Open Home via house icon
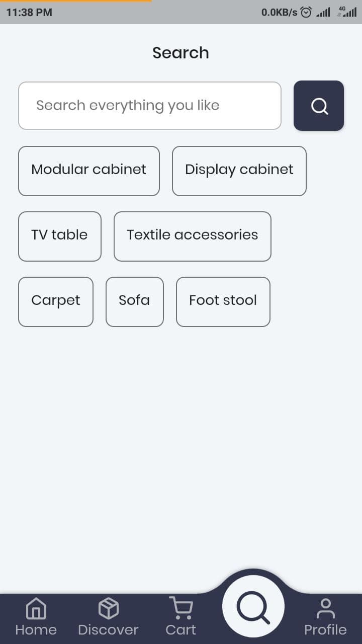The height and width of the screenshot is (644, 362). (36, 608)
